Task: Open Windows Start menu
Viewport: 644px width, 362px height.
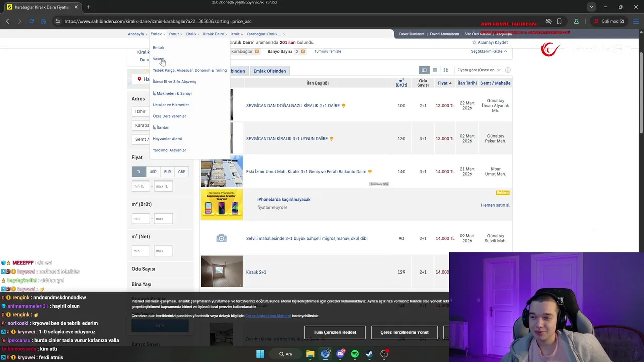Action: (x=260, y=354)
